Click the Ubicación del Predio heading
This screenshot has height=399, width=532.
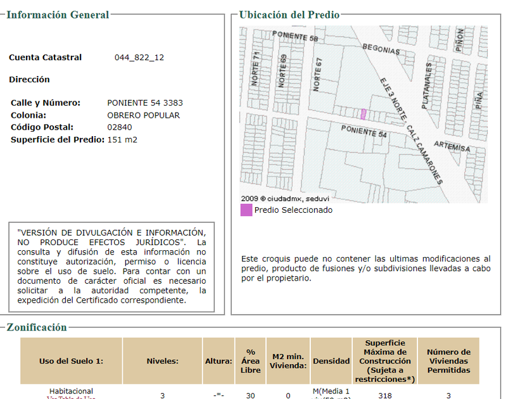[x=289, y=15]
